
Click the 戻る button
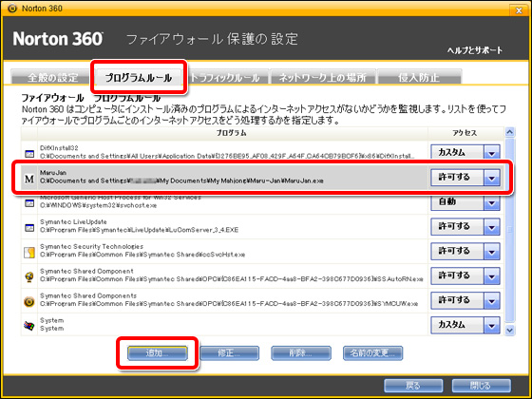point(413,386)
